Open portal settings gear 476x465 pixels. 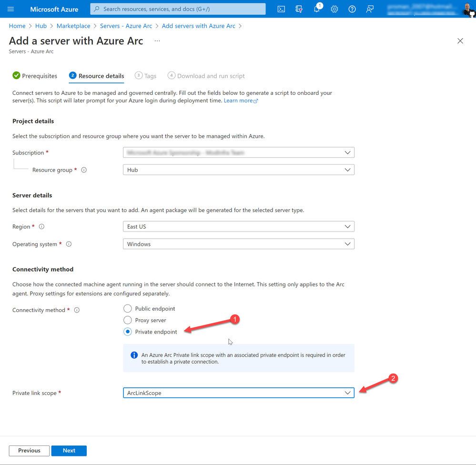tap(334, 9)
